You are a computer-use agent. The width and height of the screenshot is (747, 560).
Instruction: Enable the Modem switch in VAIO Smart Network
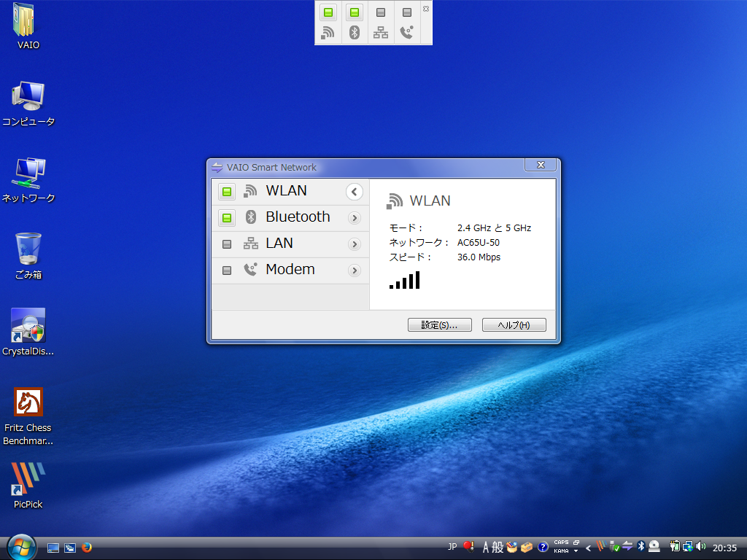pyautogui.click(x=227, y=271)
